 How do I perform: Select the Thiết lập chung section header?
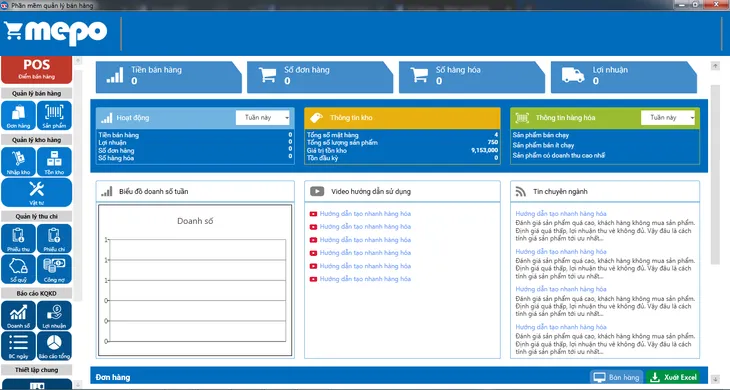[x=36, y=370]
